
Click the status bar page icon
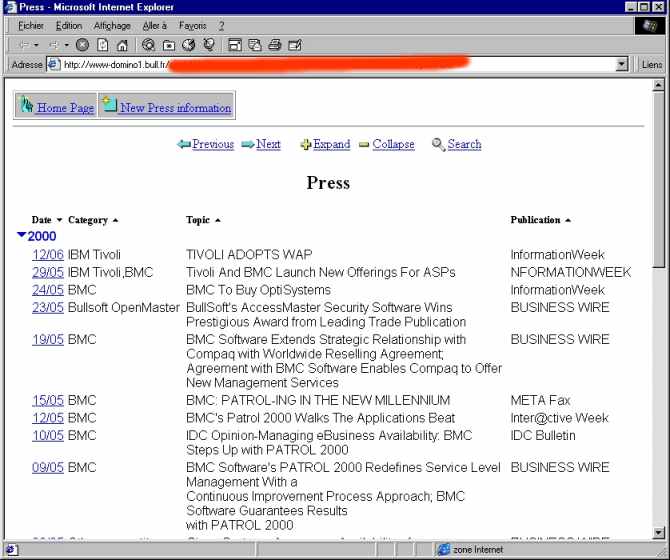click(11, 549)
